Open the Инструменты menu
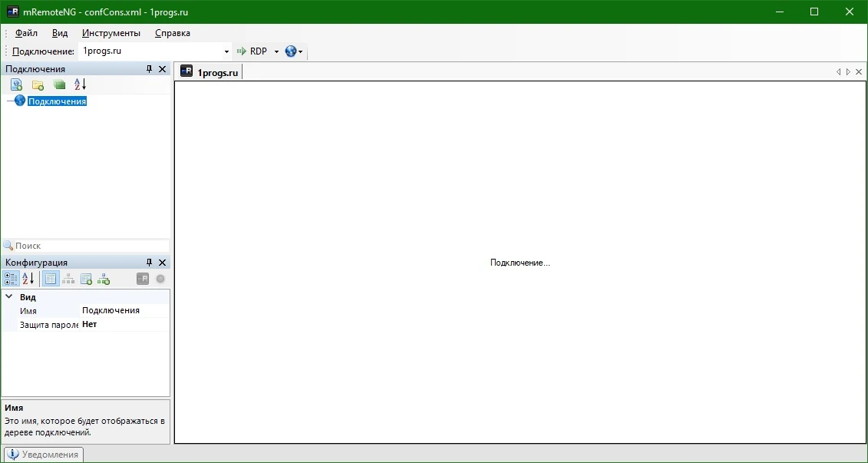Screen dimensions: 868x463 click(x=111, y=33)
